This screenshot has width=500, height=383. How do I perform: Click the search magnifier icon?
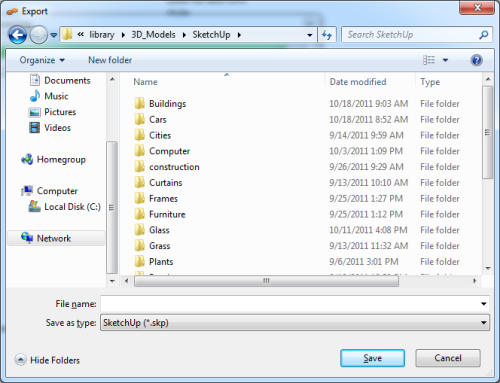484,35
